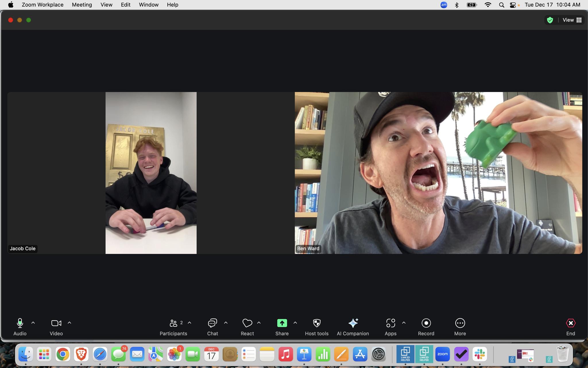Open Zoom icon in the Dock
The height and width of the screenshot is (368, 588).
442,354
